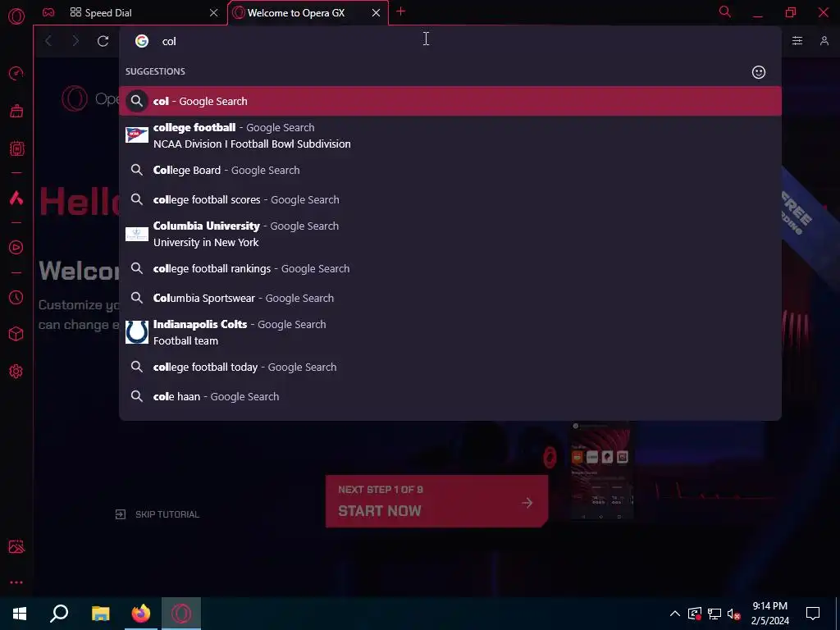Close the Speed Dial tab

214,13
